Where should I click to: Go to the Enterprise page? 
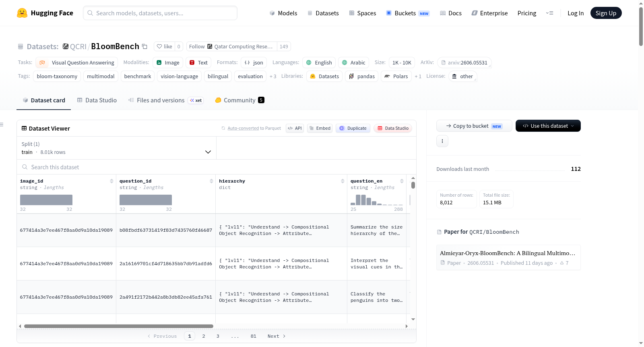coord(489,13)
